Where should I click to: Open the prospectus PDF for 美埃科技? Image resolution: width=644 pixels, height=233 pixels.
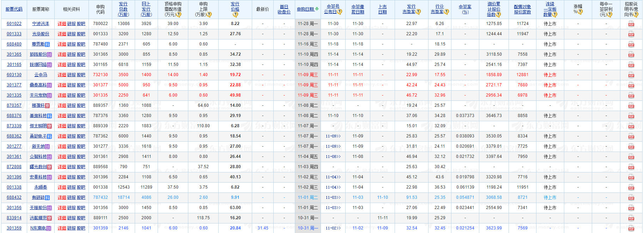pyautogui.click(x=631, y=116)
